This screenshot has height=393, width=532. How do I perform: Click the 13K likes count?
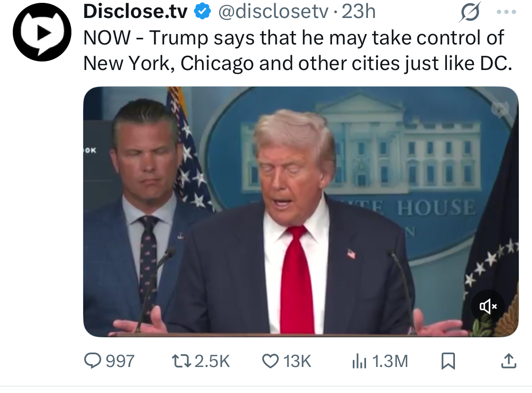(297, 361)
